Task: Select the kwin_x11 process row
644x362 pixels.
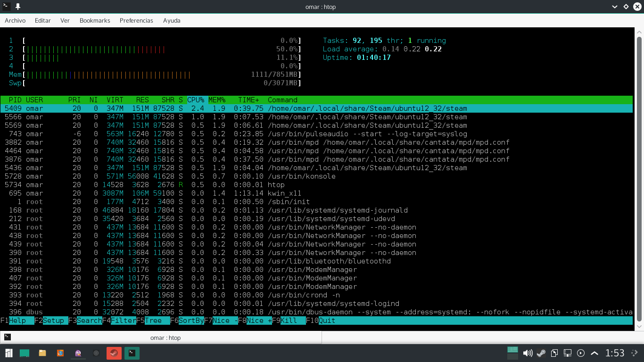Action: [x=316, y=193]
